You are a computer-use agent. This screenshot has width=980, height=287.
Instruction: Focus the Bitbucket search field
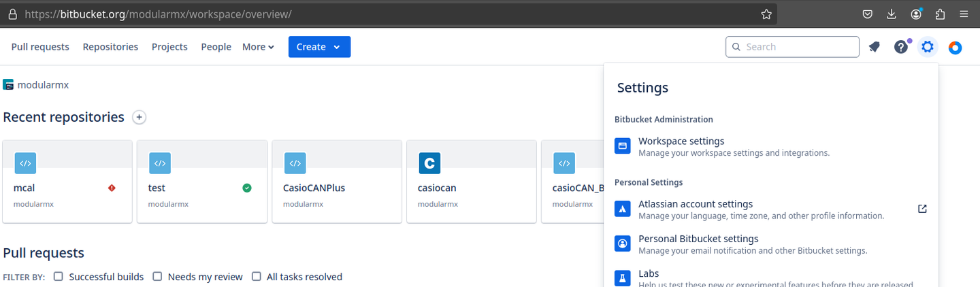[x=792, y=47]
